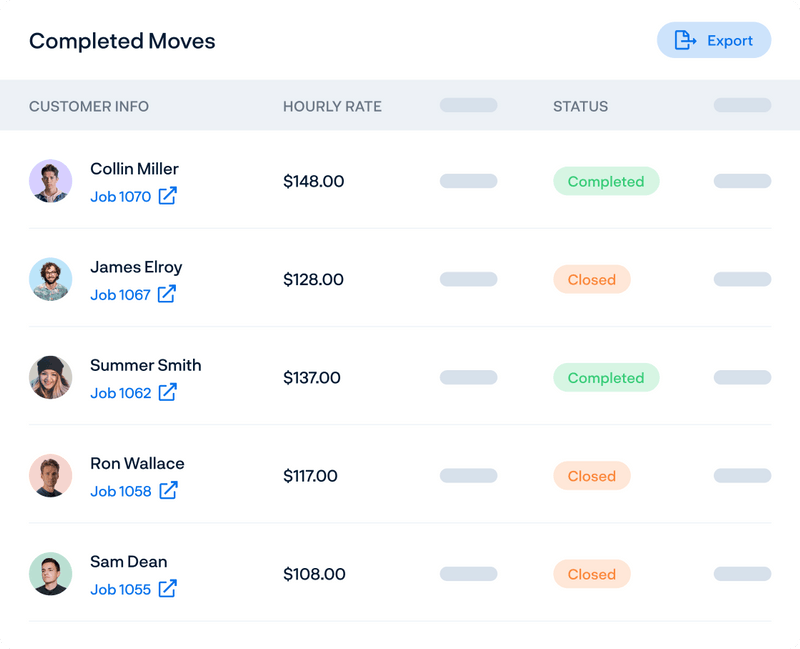800x649 pixels.
Task: Open the Job 1067 link
Action: click(x=120, y=295)
